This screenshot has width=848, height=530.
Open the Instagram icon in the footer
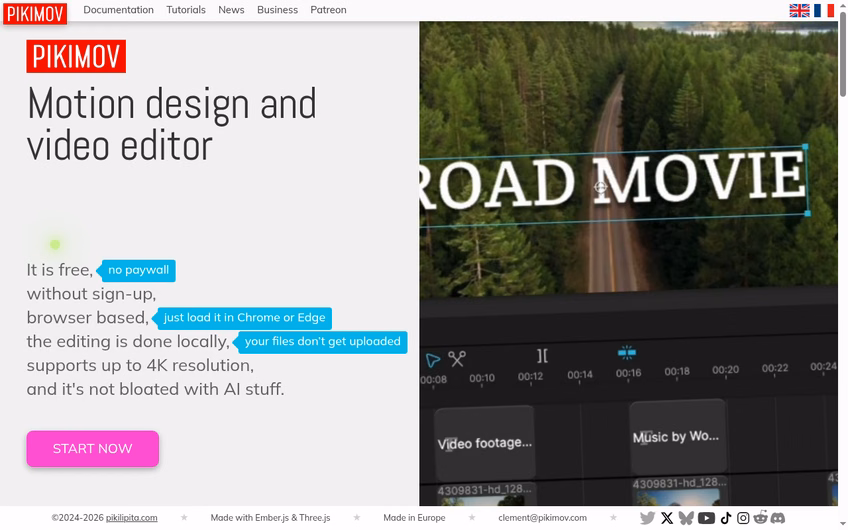pyautogui.click(x=743, y=518)
